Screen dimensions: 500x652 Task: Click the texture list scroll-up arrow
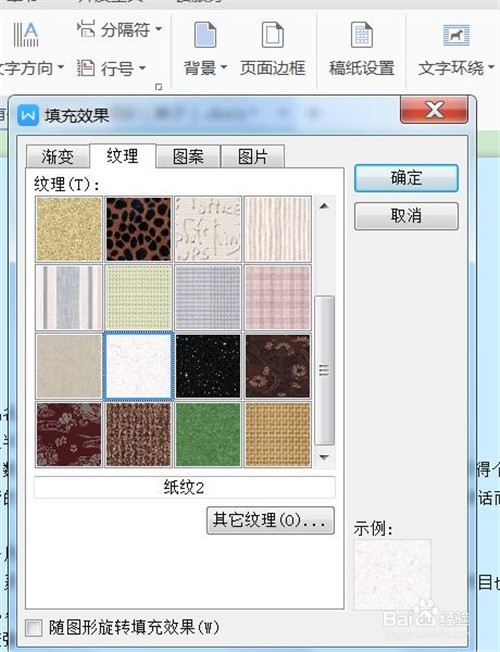tap(324, 206)
